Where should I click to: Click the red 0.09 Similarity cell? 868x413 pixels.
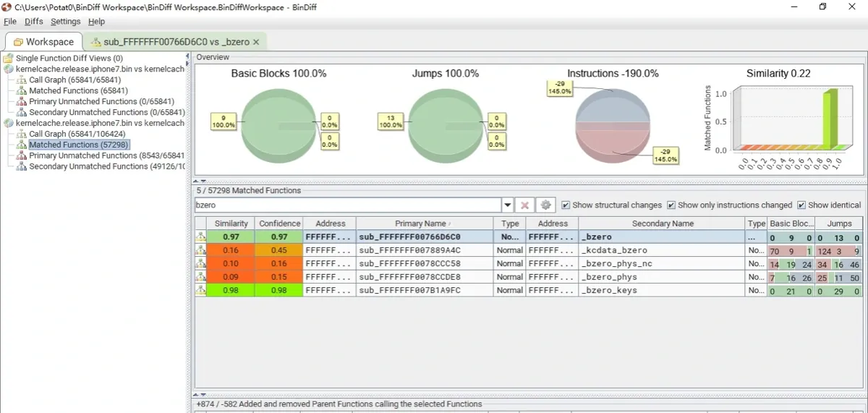point(231,277)
